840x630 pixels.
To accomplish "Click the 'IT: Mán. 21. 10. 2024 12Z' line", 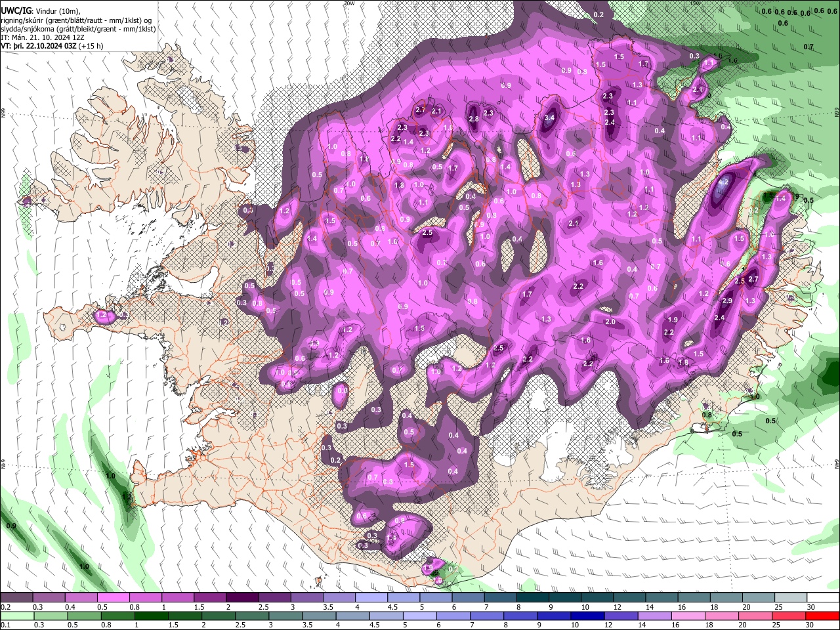I will pos(41,38).
